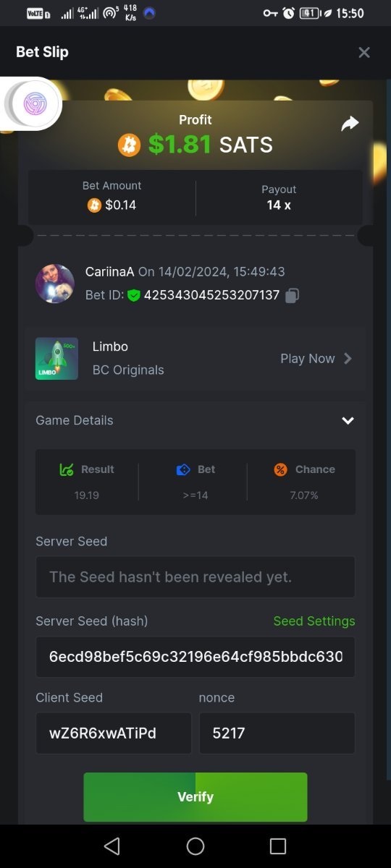Tap the Android home circle button
The height and width of the screenshot is (868, 391).
[195, 846]
